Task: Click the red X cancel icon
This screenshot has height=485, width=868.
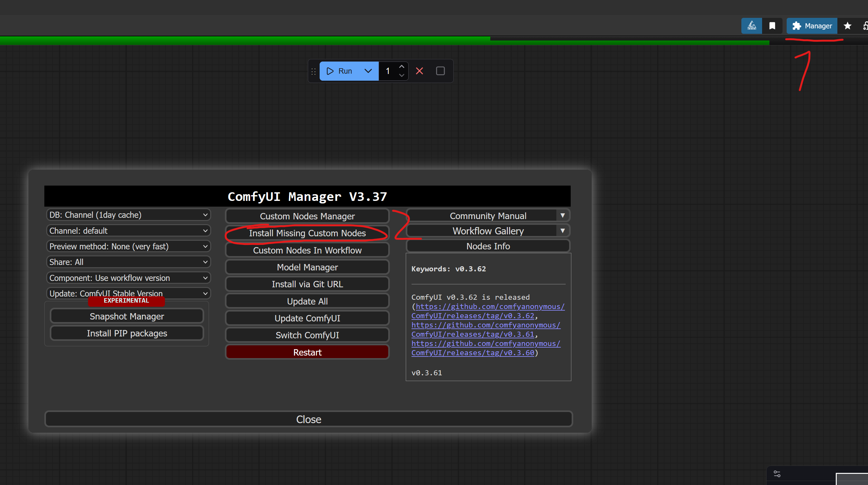Action: coord(419,71)
